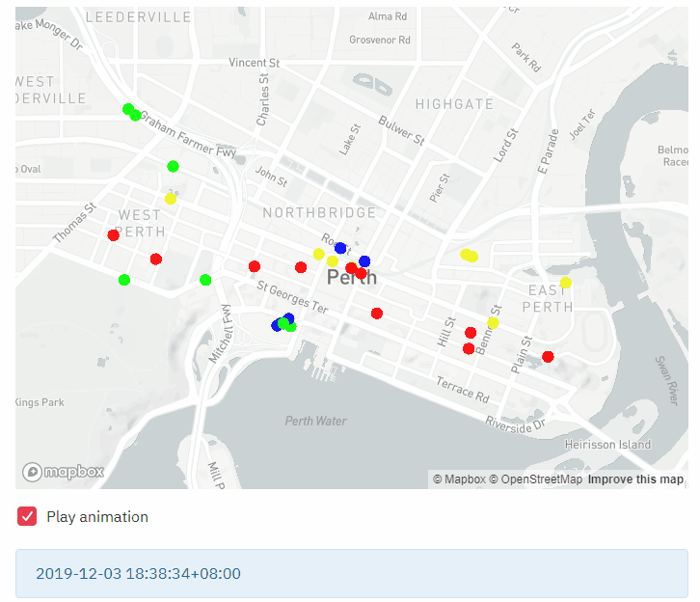700x602 pixels.
Task: Click the blue marker beside the Roe street label
Action: click(x=340, y=248)
